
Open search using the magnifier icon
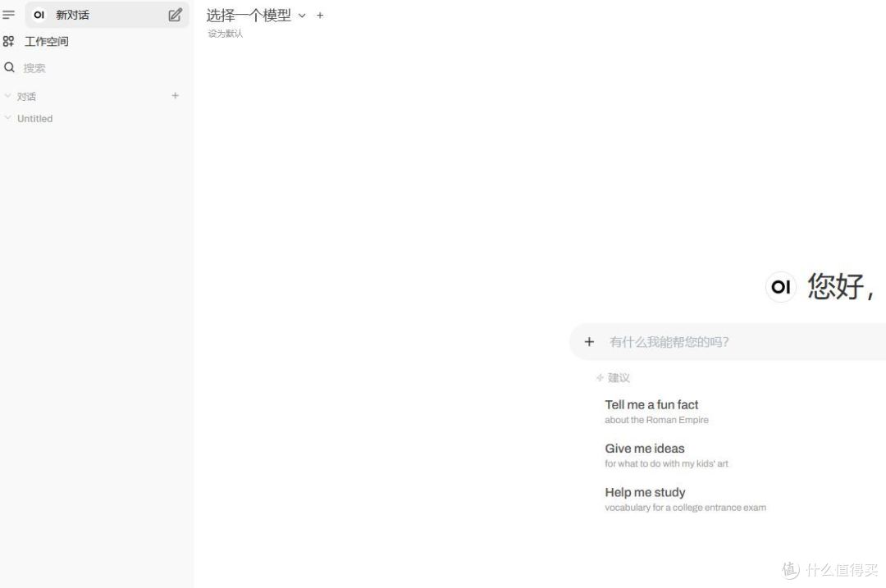point(9,67)
